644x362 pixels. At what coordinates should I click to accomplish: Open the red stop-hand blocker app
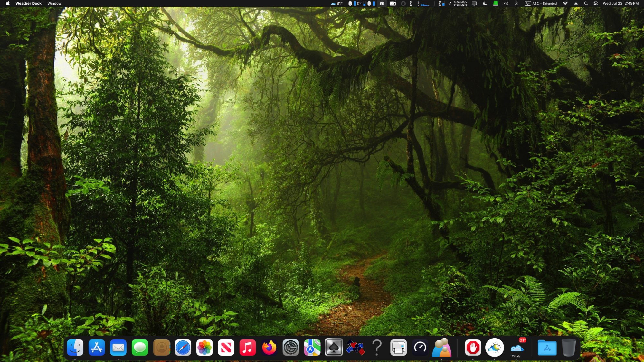(x=473, y=348)
